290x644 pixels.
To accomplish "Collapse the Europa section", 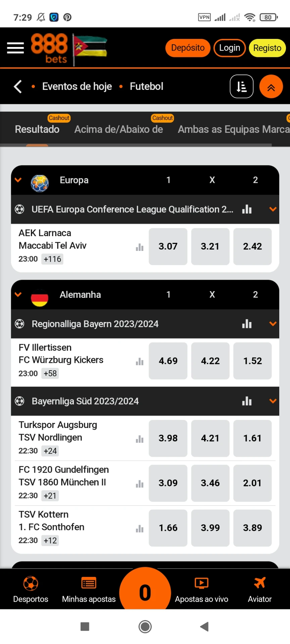I will pyautogui.click(x=18, y=180).
